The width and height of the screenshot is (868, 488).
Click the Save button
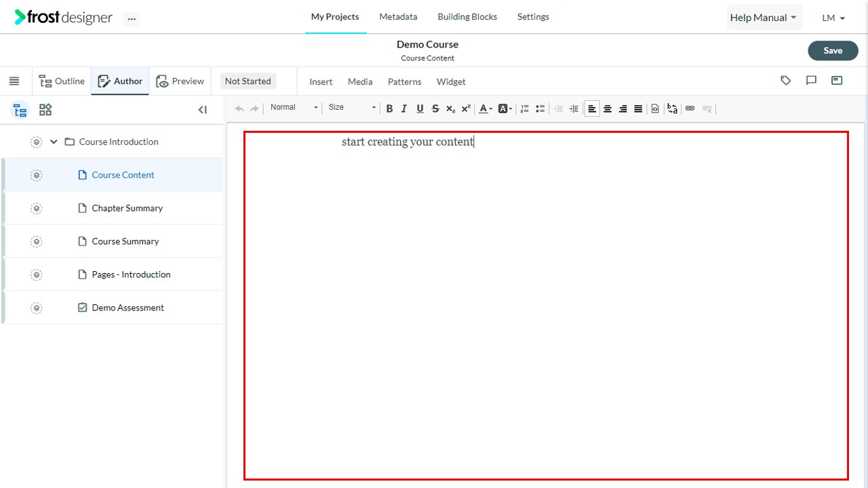pos(833,51)
